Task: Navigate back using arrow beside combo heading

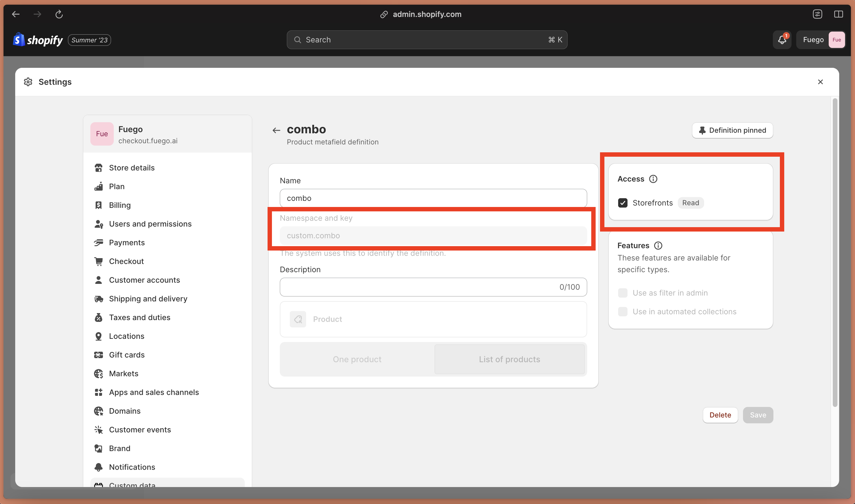Action: [276, 130]
